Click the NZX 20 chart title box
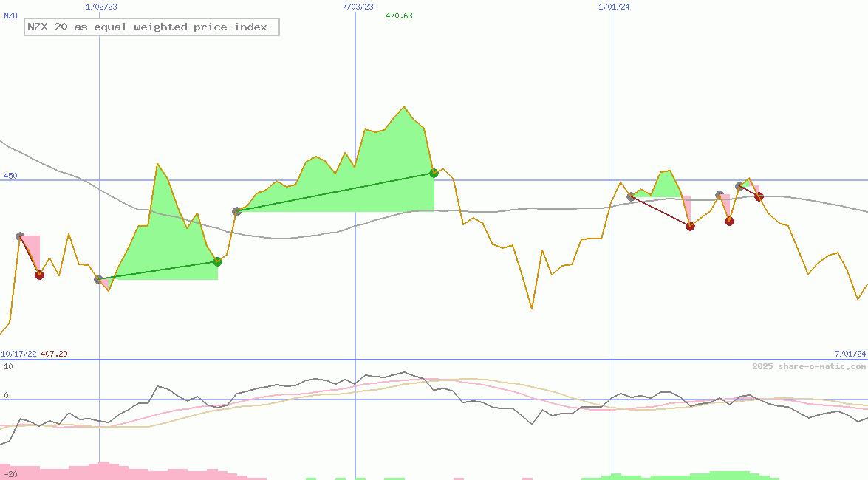Viewport: 868px width, 480px height. (x=151, y=27)
